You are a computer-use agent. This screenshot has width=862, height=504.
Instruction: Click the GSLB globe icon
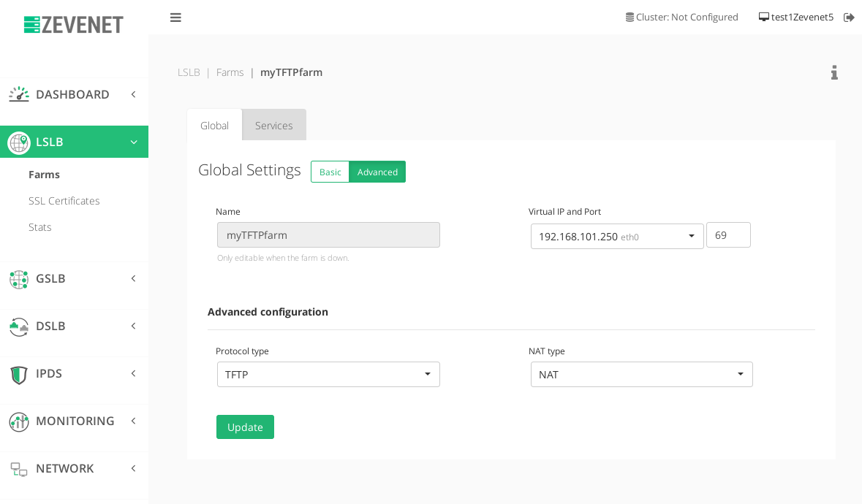pos(19,279)
